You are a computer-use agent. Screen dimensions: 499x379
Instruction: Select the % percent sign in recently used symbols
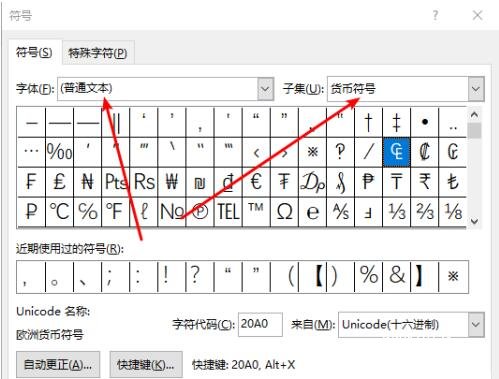point(368,276)
